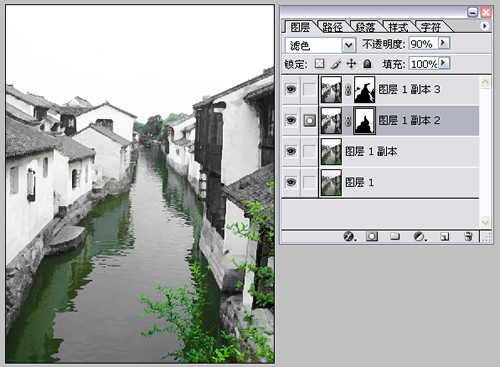500x367 pixels.
Task: Select the mask thumbnail of 图层 1 副本 2
Action: [364, 120]
